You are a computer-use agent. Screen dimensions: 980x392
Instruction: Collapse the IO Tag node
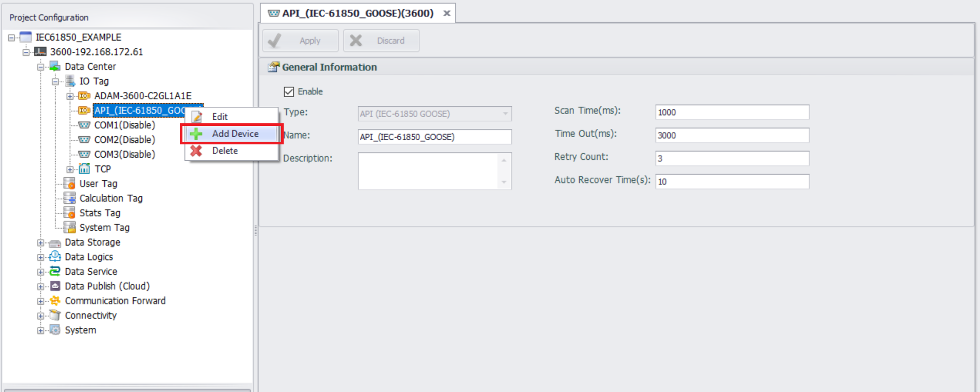tap(56, 82)
